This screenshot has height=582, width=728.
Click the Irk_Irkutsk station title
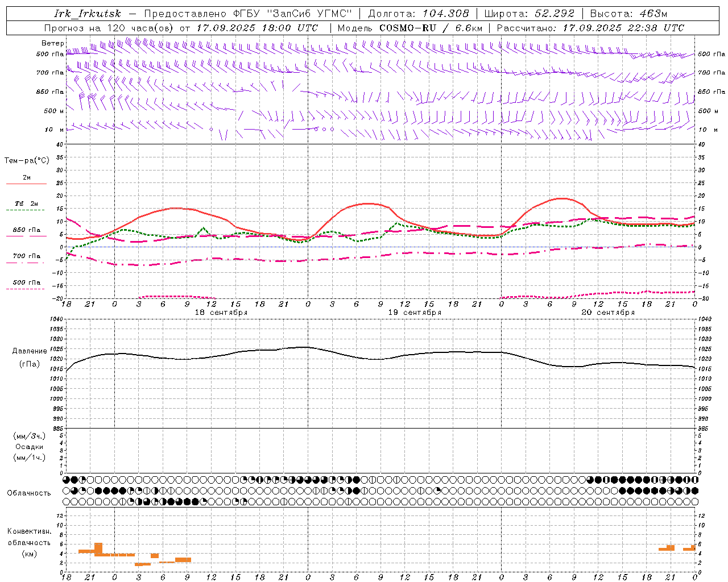tap(87, 14)
